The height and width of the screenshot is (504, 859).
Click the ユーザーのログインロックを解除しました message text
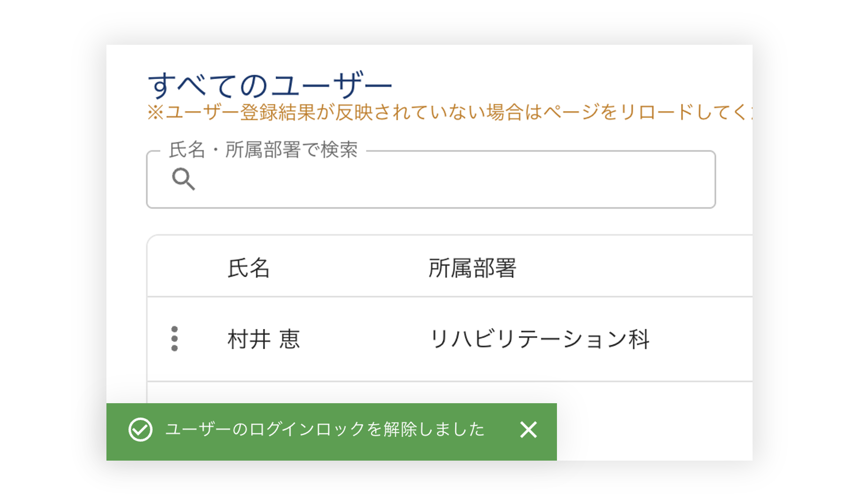coord(325,430)
